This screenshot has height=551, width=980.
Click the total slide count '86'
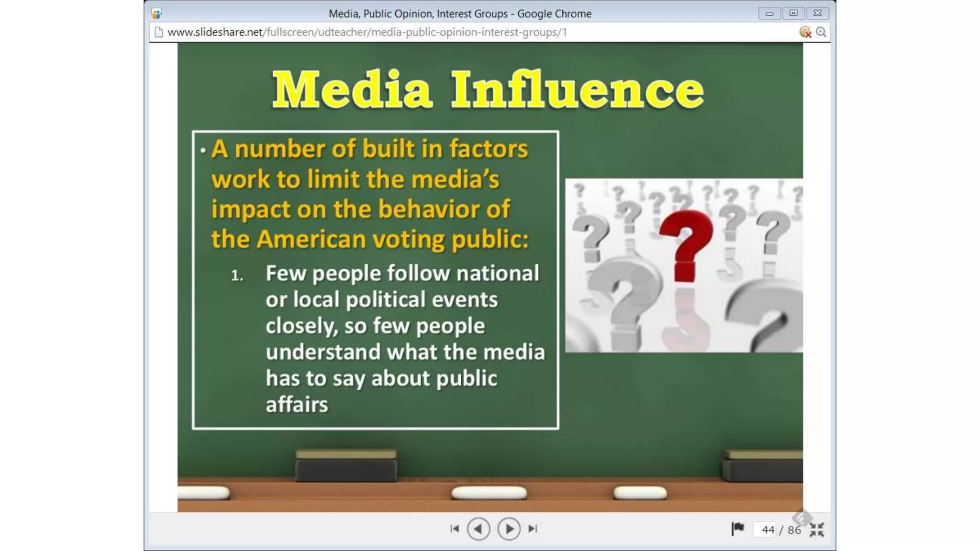point(794,530)
